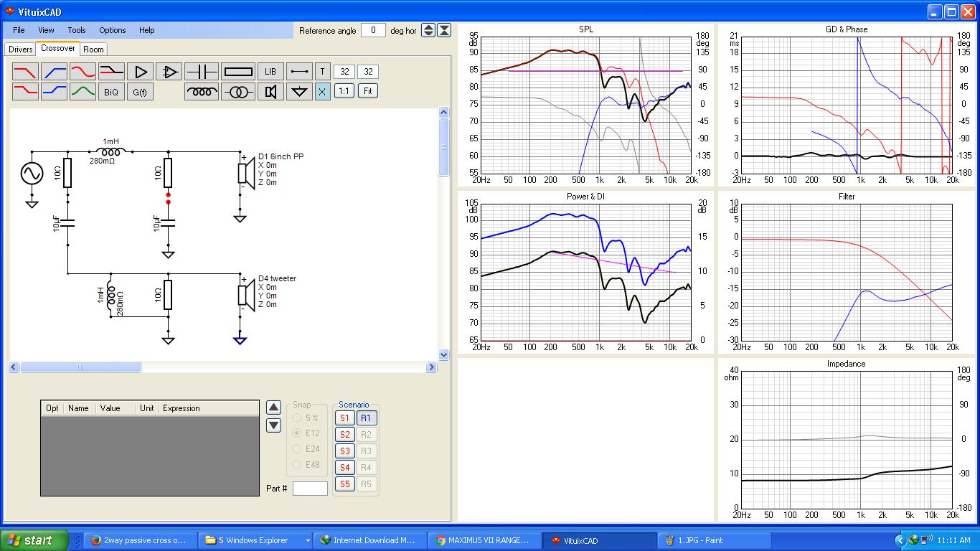Add an inductor coil component

(202, 91)
